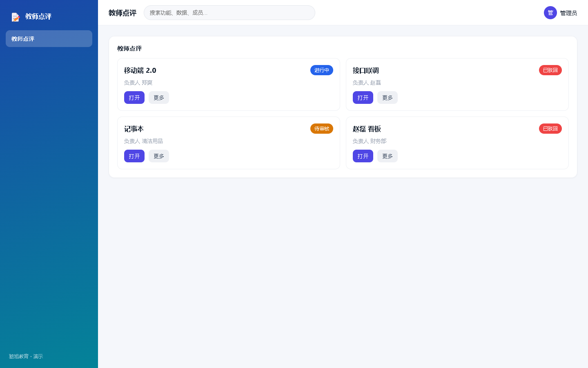Open the 赵磊 看板 card
The width and height of the screenshot is (588, 368).
(x=363, y=156)
